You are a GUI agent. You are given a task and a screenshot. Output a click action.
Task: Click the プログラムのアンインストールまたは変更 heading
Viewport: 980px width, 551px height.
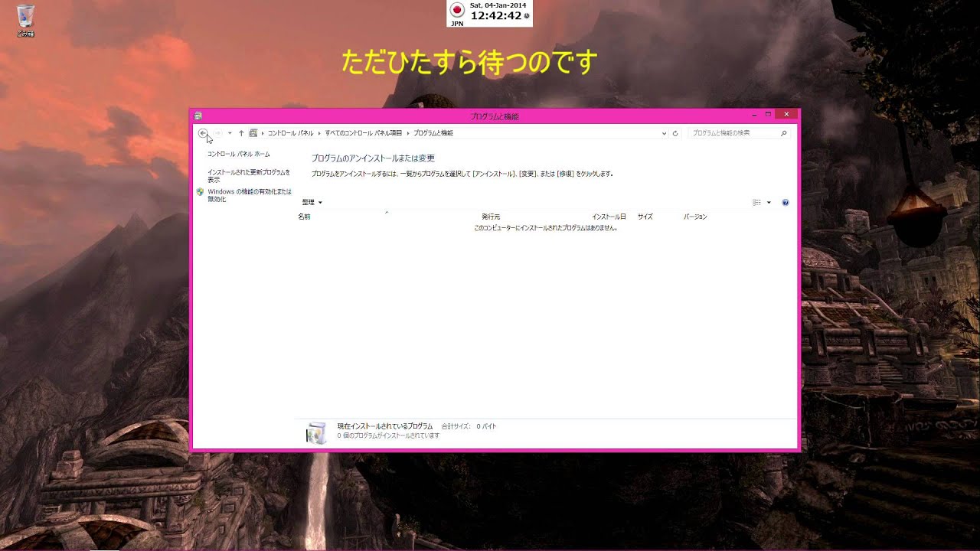point(373,158)
